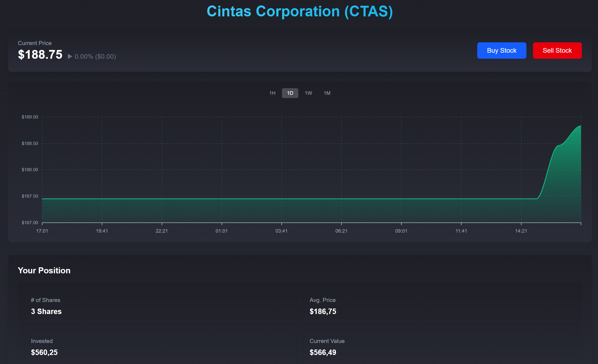
Task: Click the Cintas Corporation (CTAS) title
Action: point(299,11)
